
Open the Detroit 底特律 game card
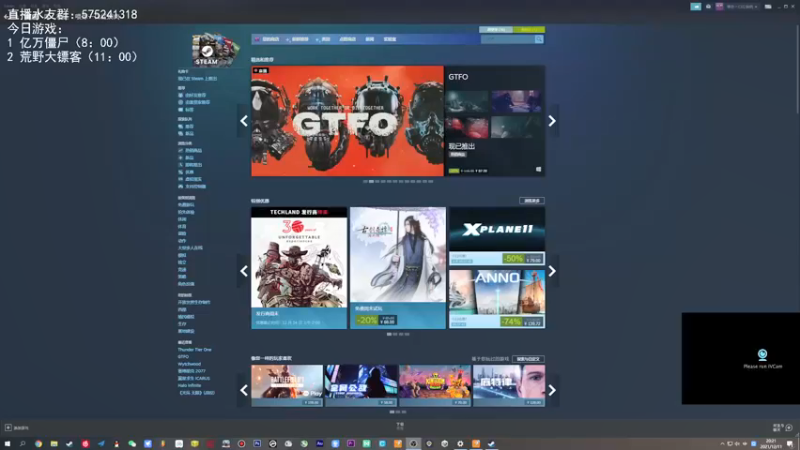509,386
